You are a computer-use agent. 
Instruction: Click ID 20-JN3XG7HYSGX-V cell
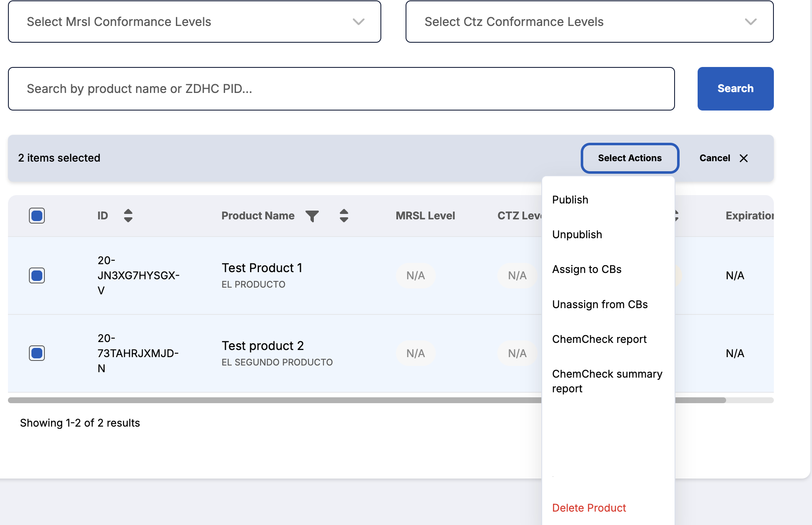[138, 275]
